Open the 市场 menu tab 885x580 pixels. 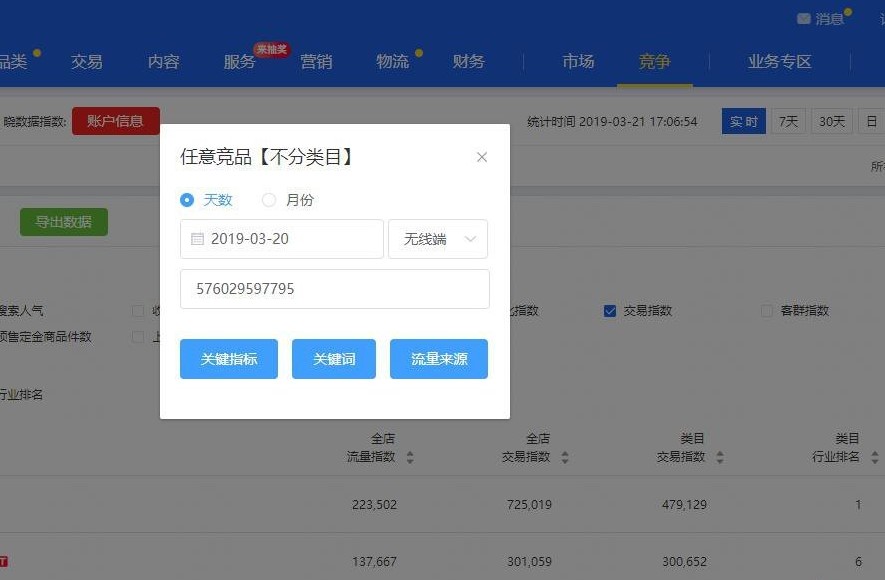(x=579, y=61)
